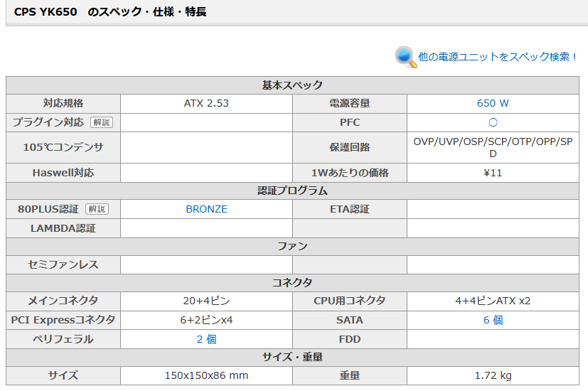Click the 保護回路 label cell
Image resolution: width=588 pixels, height=391 pixels.
pos(350,147)
